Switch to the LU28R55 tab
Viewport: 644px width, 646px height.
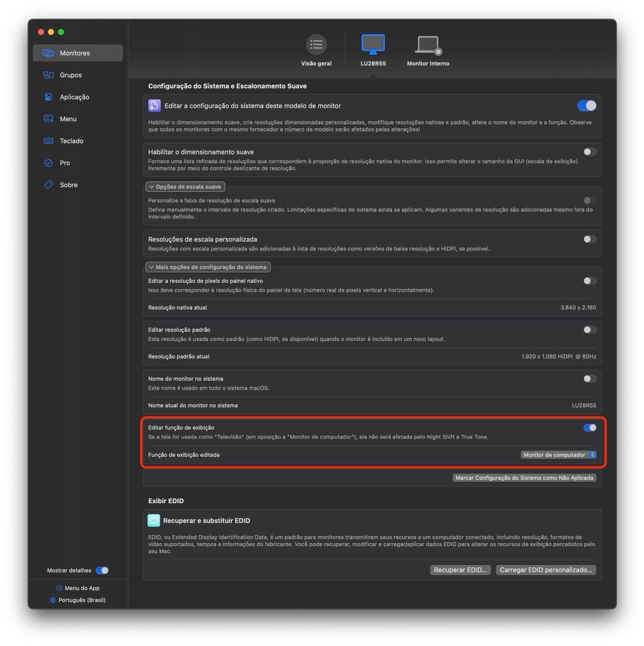pyautogui.click(x=373, y=50)
